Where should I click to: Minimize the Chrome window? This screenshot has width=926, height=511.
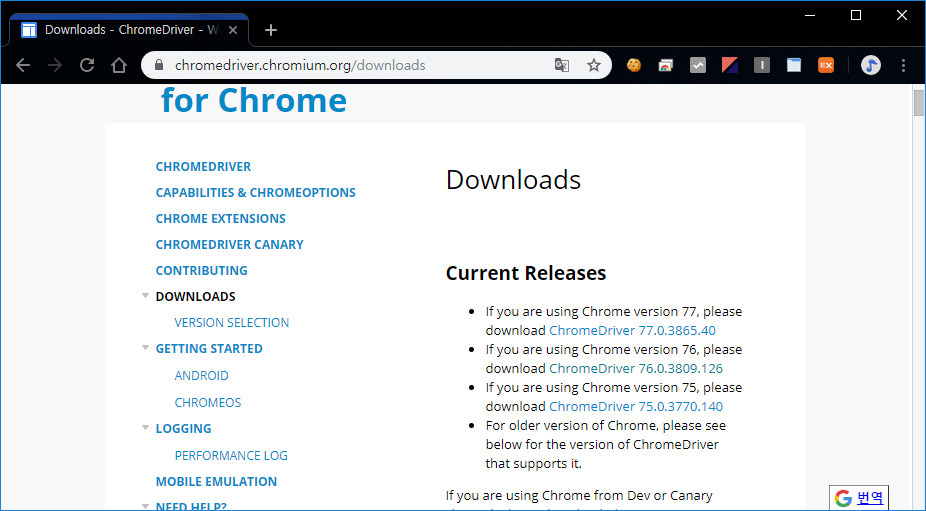coord(810,15)
